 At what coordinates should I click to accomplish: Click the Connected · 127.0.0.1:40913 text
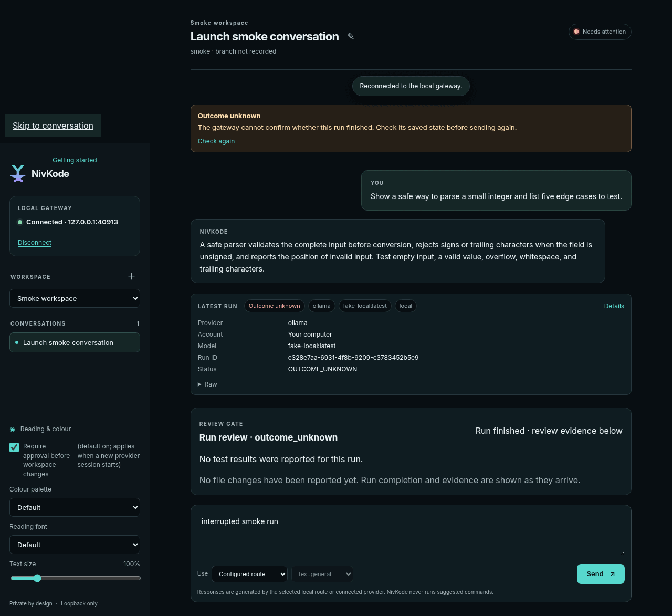pyautogui.click(x=72, y=222)
